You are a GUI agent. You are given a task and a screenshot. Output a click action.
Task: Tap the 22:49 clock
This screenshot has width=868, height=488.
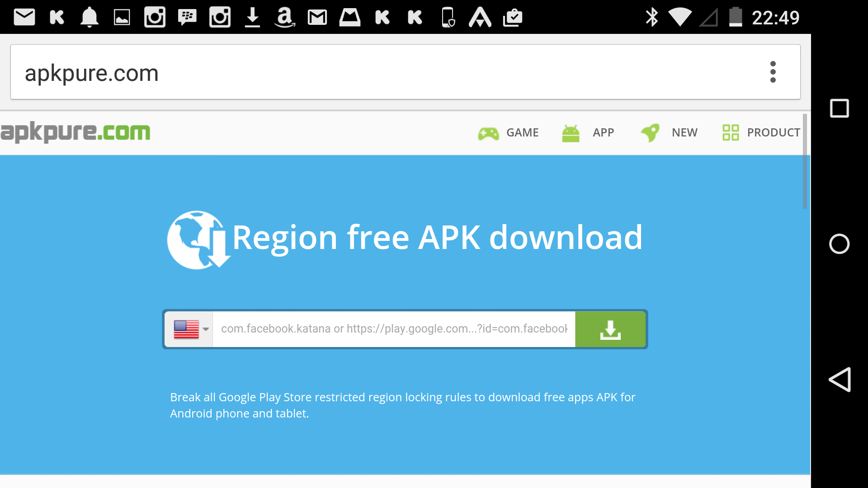pyautogui.click(x=775, y=18)
